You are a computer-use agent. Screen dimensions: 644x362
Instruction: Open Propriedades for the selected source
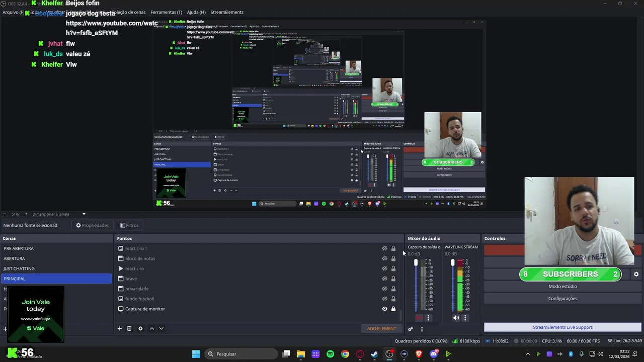click(92, 225)
